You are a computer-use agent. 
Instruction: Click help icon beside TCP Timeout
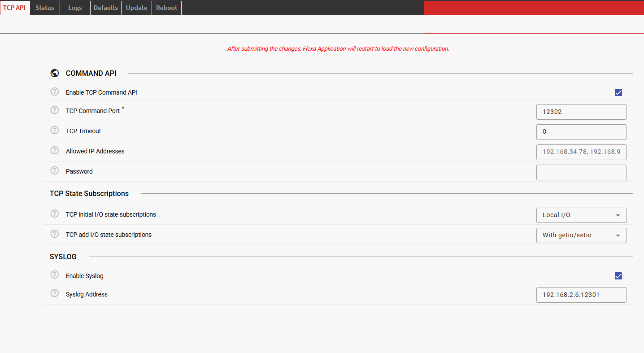coord(55,131)
